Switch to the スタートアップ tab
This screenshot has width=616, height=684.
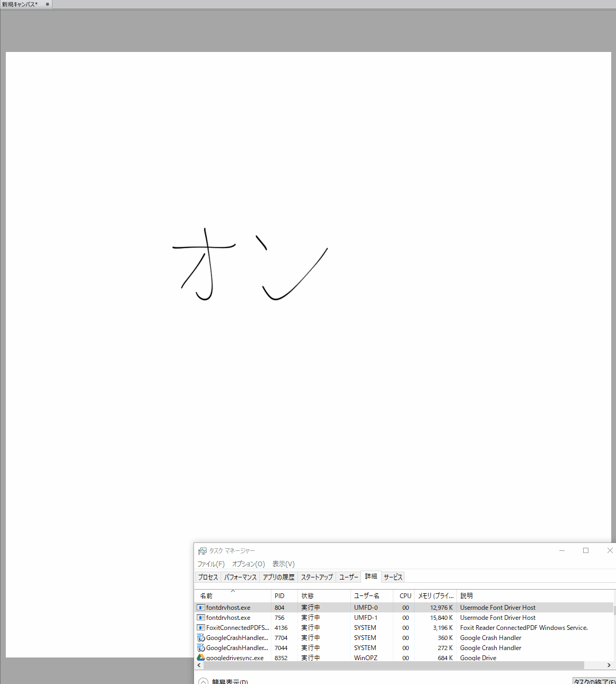(x=317, y=577)
